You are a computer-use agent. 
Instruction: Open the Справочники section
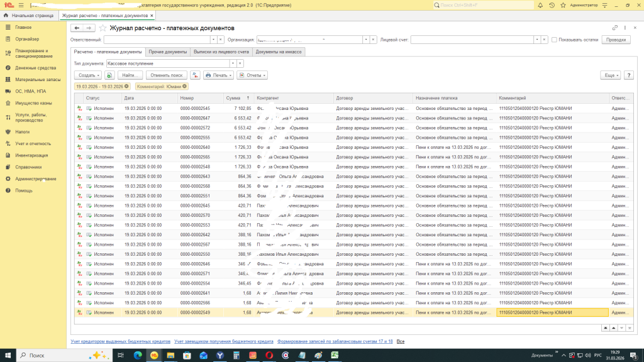pos(28,167)
